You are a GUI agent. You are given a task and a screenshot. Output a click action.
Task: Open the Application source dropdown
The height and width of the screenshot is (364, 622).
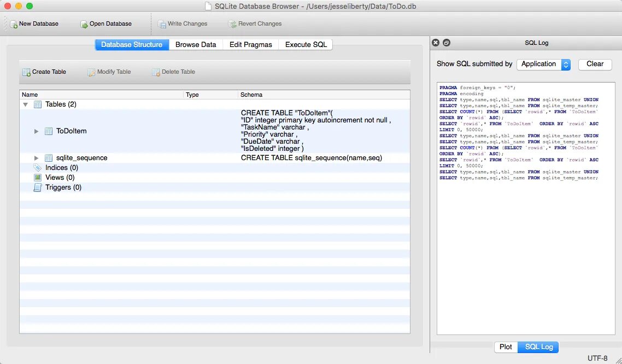coord(543,64)
